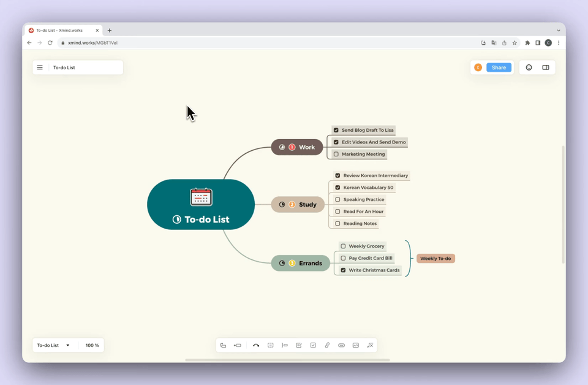The width and height of the screenshot is (588, 385).
Task: Uncheck Review Korean Intermediary checkbox
Action: 337,175
